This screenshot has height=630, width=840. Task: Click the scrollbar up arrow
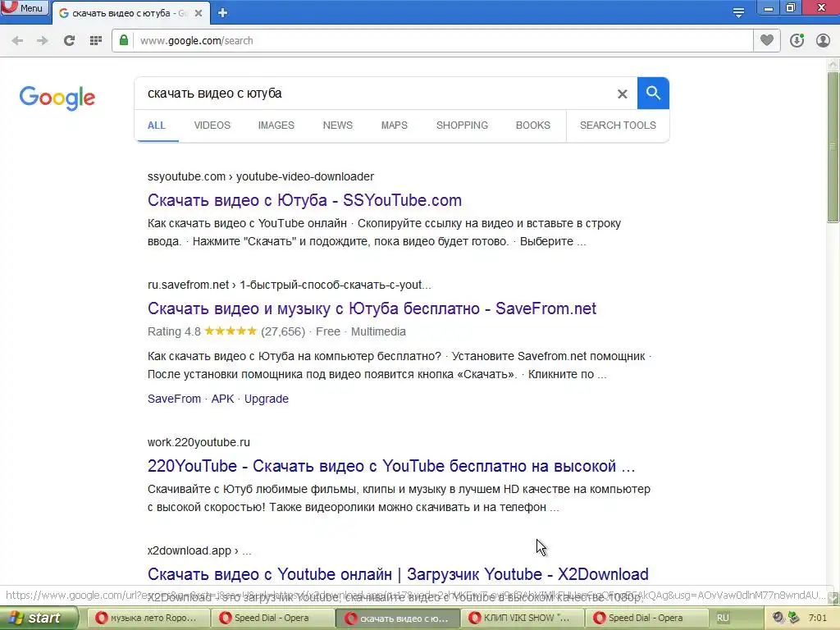[833, 64]
